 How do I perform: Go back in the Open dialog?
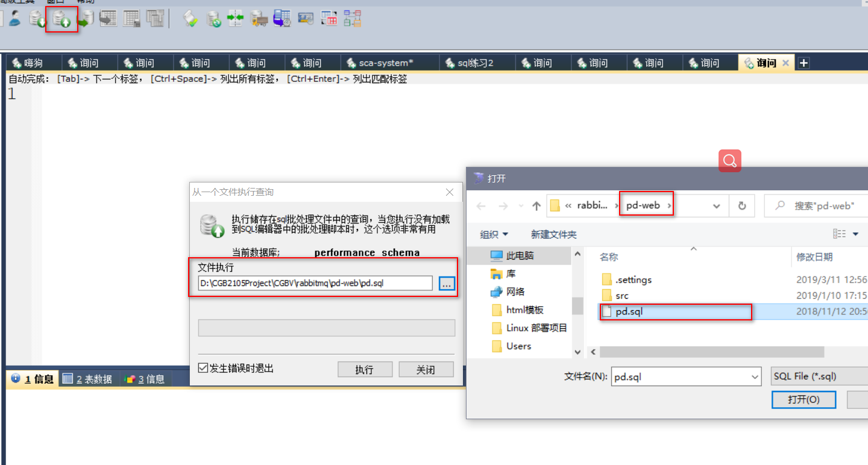pyautogui.click(x=481, y=205)
